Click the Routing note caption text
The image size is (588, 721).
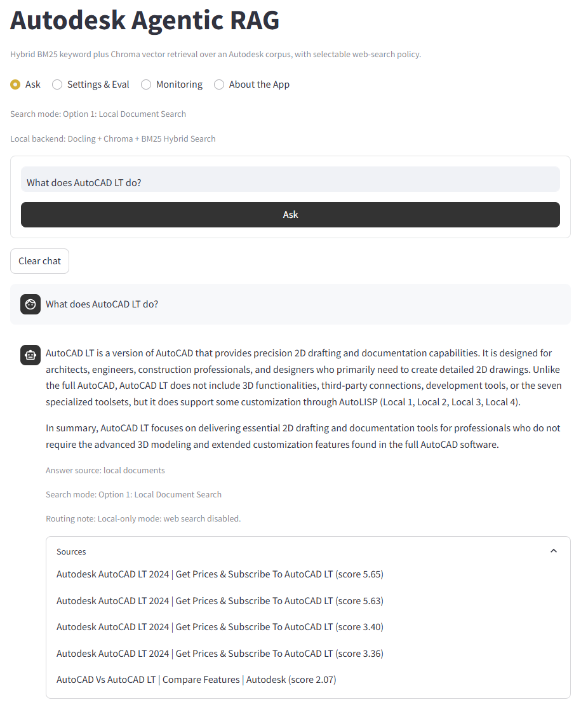click(x=144, y=519)
